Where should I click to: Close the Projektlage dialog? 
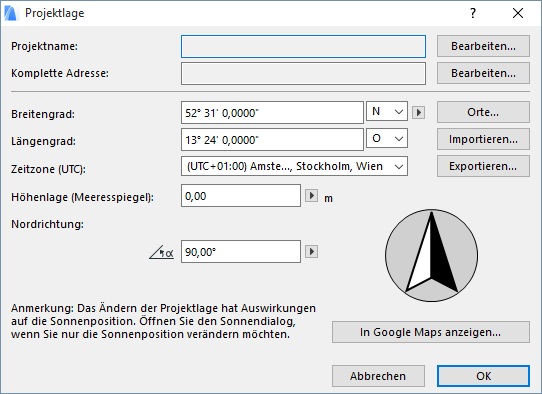click(x=518, y=13)
